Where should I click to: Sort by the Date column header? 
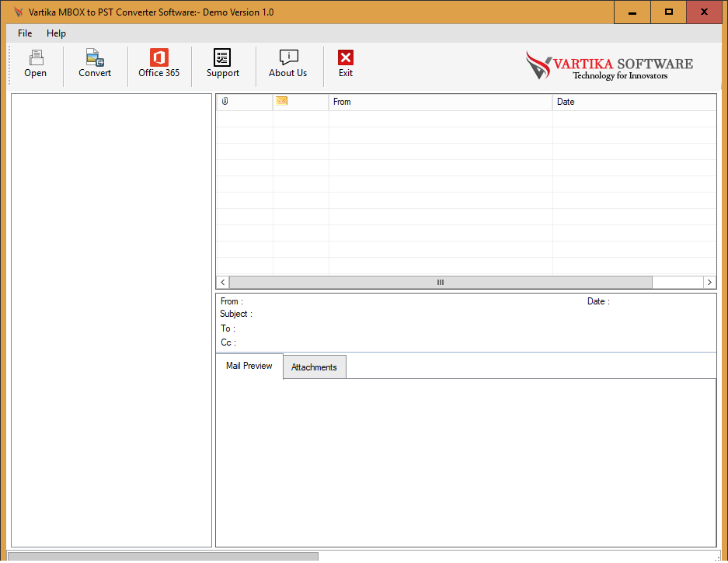pyautogui.click(x=634, y=102)
